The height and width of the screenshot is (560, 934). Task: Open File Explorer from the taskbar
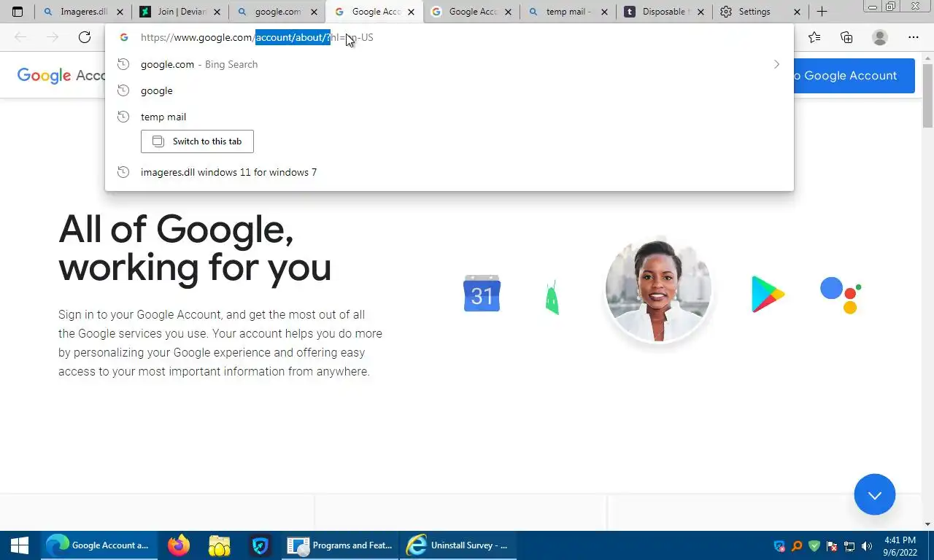tap(220, 545)
